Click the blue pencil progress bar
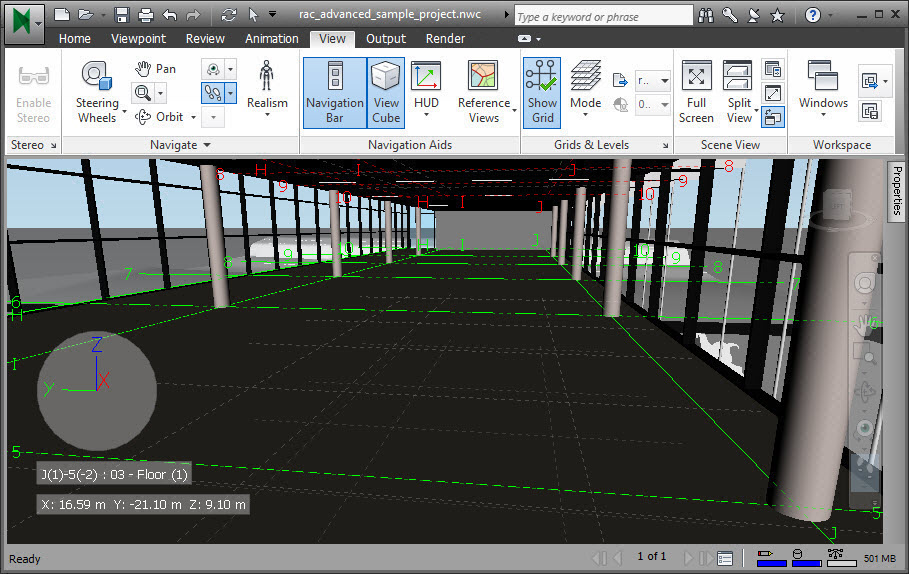 [772, 563]
